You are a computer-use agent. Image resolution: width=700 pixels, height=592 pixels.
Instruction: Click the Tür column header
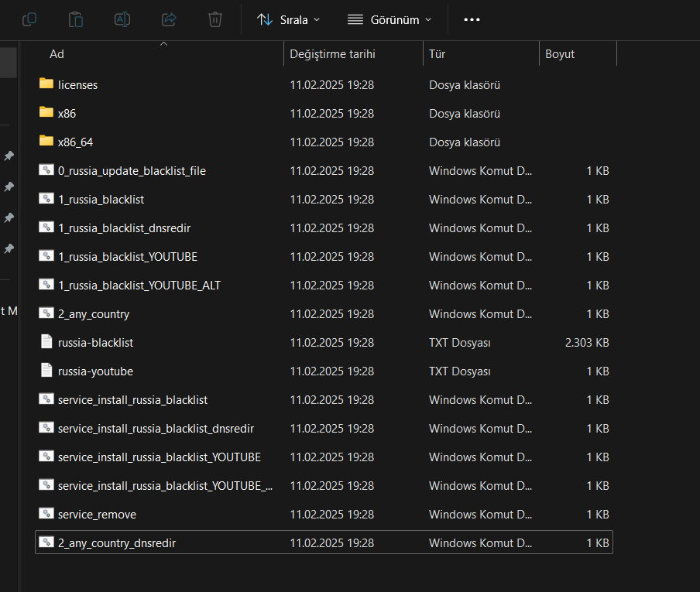point(437,54)
